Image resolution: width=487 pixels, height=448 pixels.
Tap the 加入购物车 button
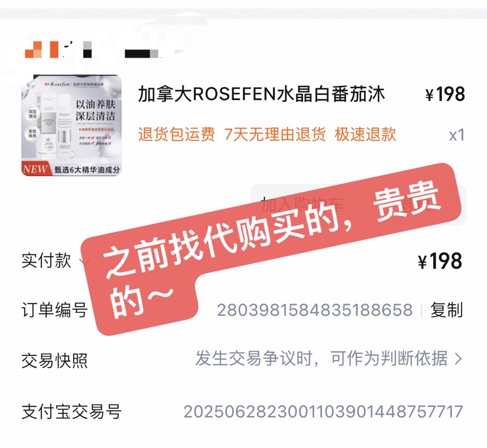[302, 204]
